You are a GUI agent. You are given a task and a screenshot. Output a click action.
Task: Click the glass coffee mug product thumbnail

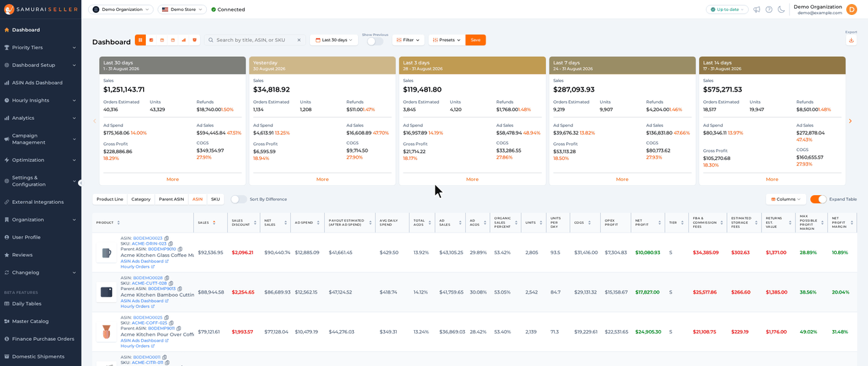coord(106,253)
